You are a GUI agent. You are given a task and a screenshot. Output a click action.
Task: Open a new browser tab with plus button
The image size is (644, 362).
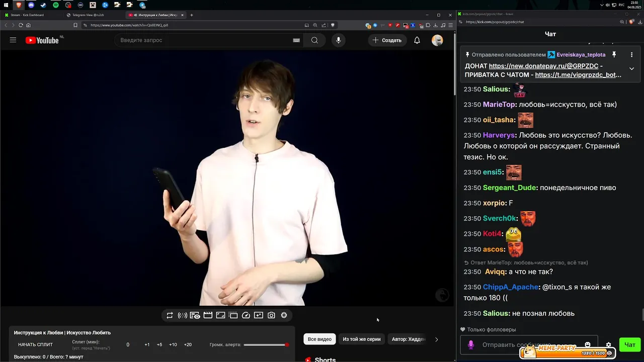coord(192,15)
